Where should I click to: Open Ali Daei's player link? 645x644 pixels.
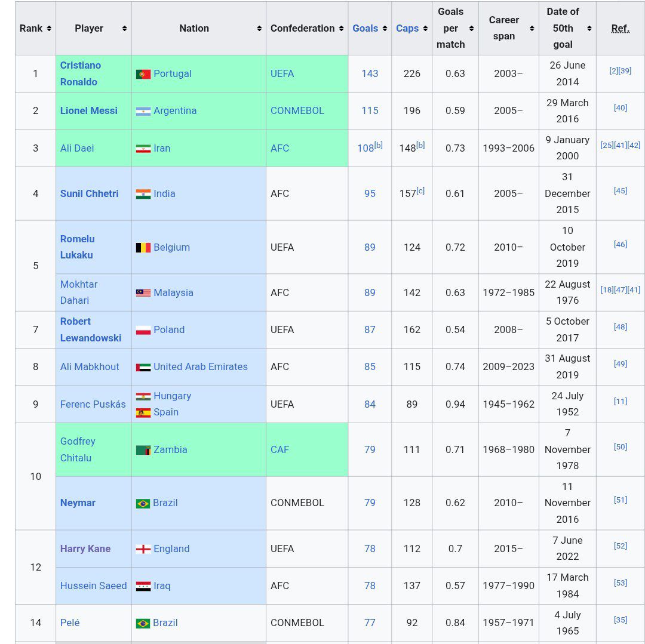click(77, 148)
